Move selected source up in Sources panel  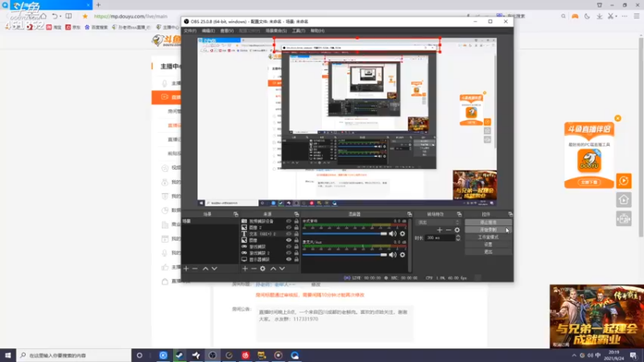coord(273,269)
